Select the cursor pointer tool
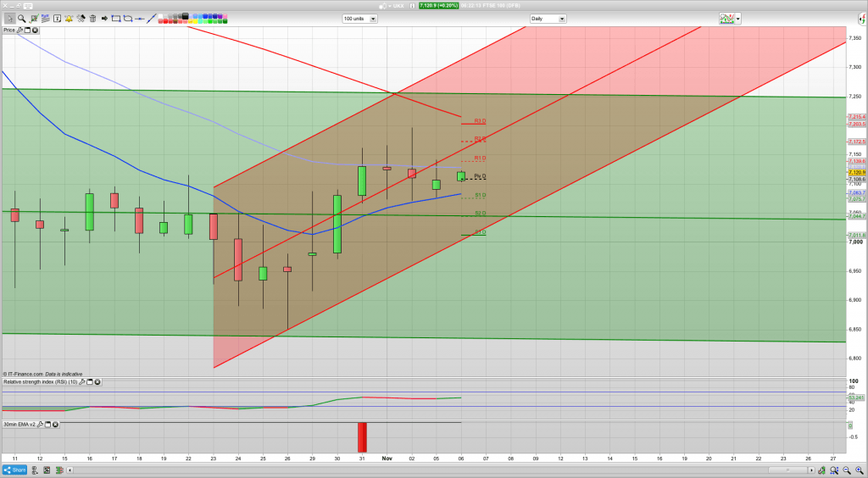This screenshot has height=478, width=868. [8, 18]
